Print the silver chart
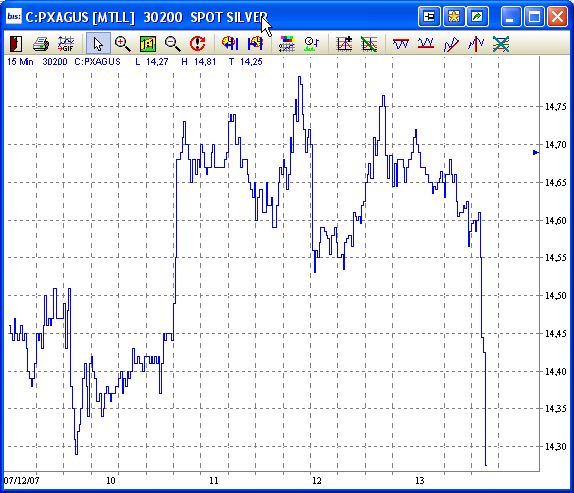Screen dimensions: 574x493 pos(41,44)
